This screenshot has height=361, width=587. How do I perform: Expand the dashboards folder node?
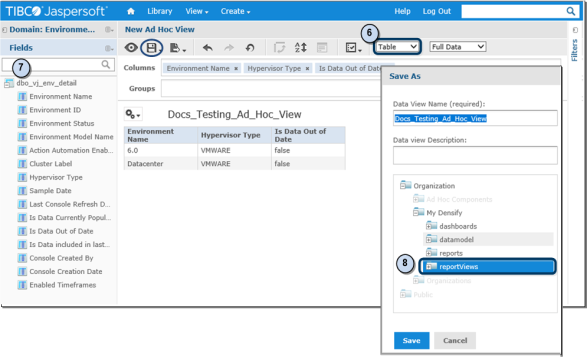tap(429, 226)
